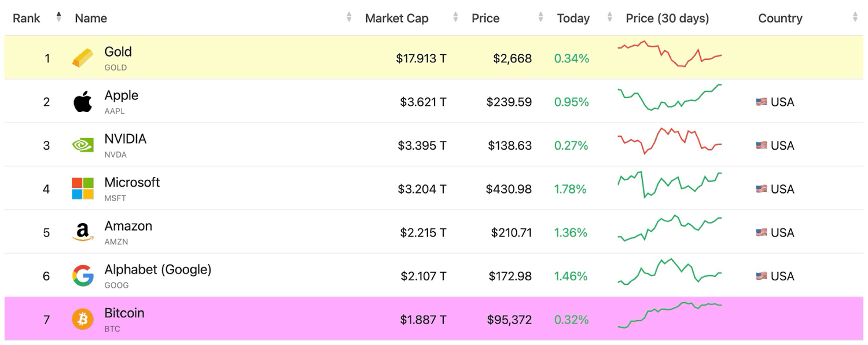This screenshot has width=868, height=345.
Task: Click Microsoft's daily change 1.78%
Action: [571, 189]
